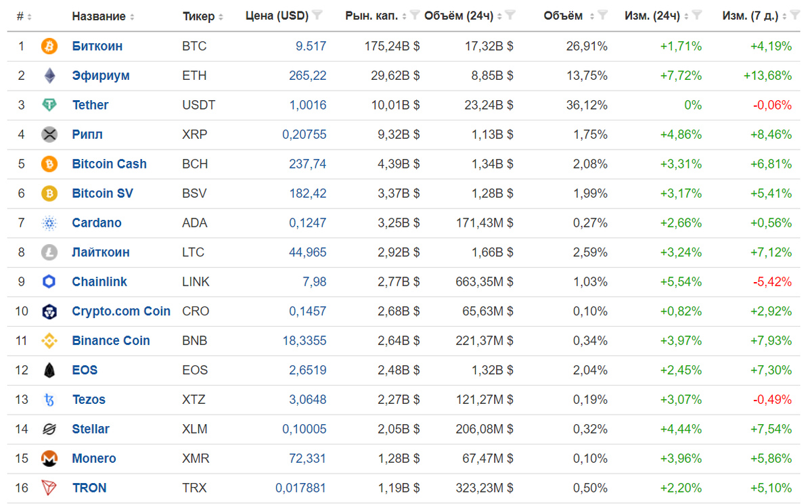812x504 pixels.
Task: Click the Cardano logo icon
Action: [x=48, y=223]
